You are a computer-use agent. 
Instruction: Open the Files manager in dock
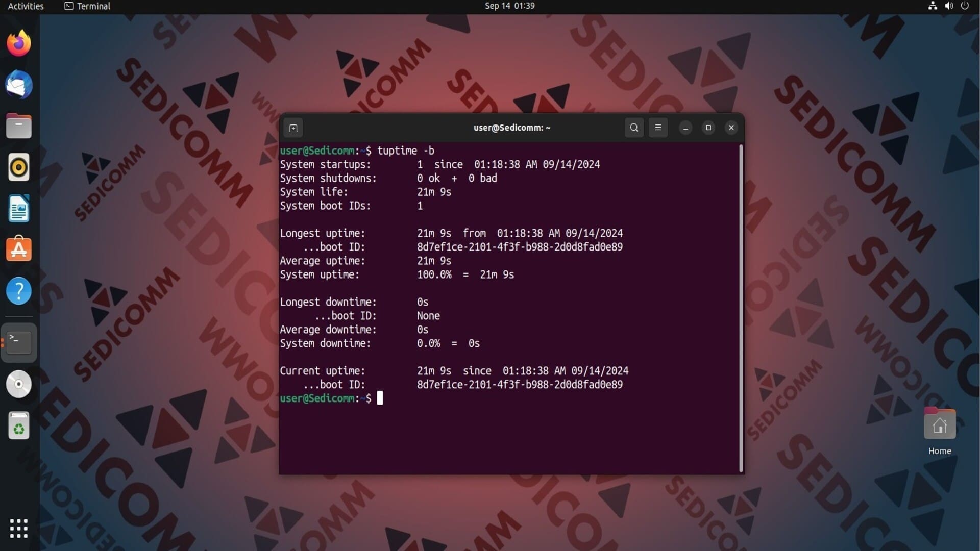tap(19, 126)
